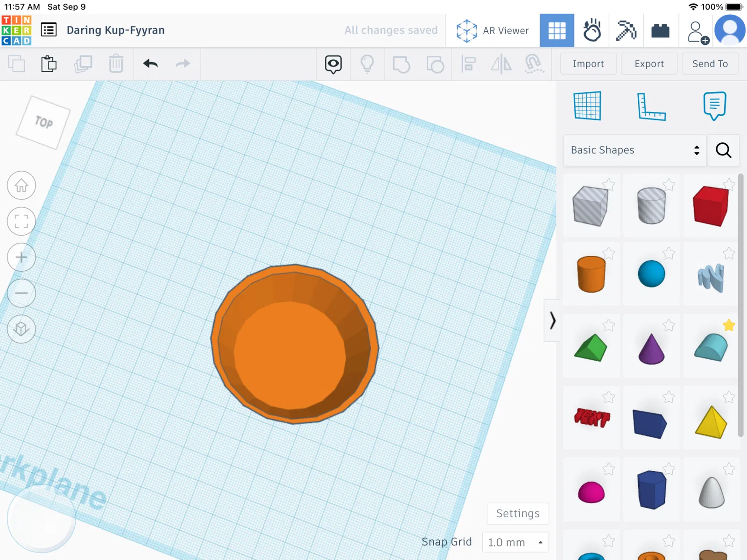Image resolution: width=747 pixels, height=560 pixels.
Task: Collapse the shapes panel with the chevron
Action: [x=553, y=321]
